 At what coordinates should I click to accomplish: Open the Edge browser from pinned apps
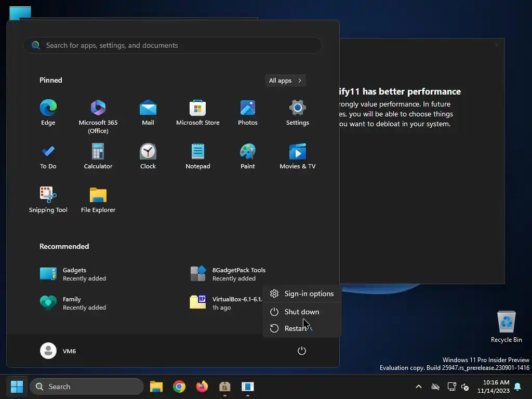tap(48, 113)
